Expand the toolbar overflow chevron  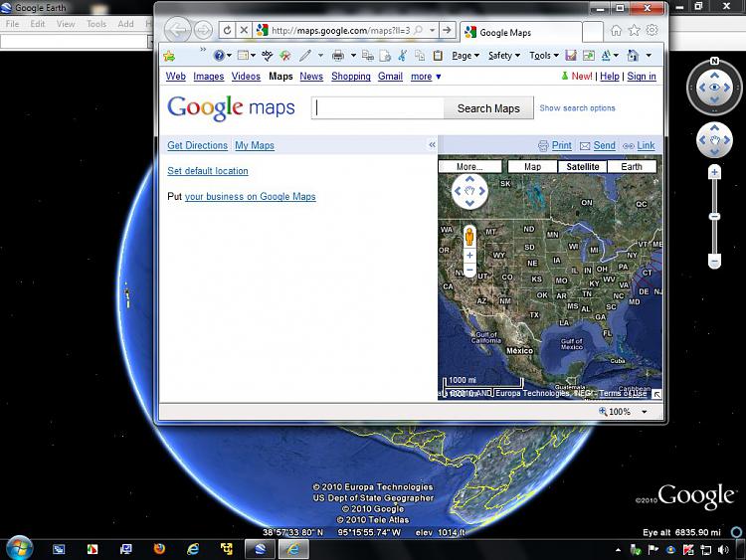tap(203, 49)
